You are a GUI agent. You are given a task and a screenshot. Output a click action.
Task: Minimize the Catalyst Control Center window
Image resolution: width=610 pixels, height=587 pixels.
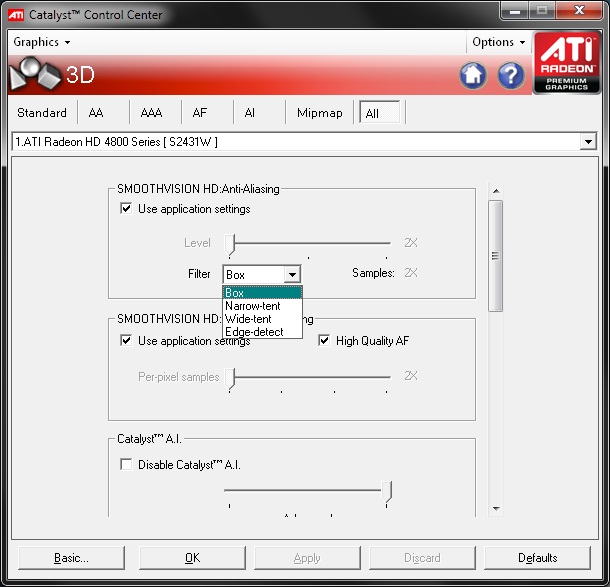(514, 11)
